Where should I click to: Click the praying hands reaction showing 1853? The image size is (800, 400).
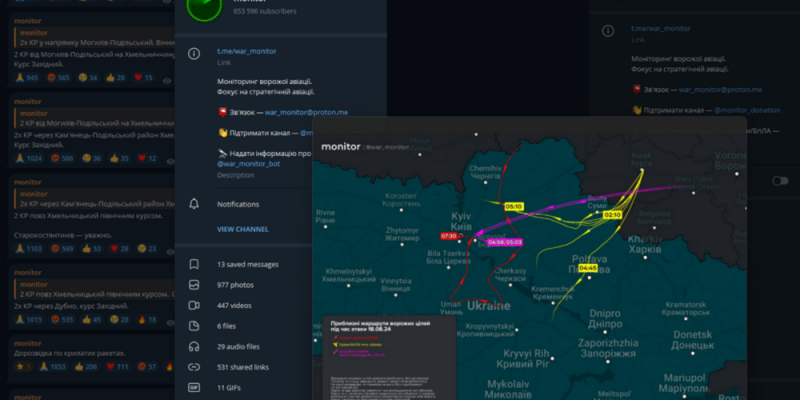(52, 366)
